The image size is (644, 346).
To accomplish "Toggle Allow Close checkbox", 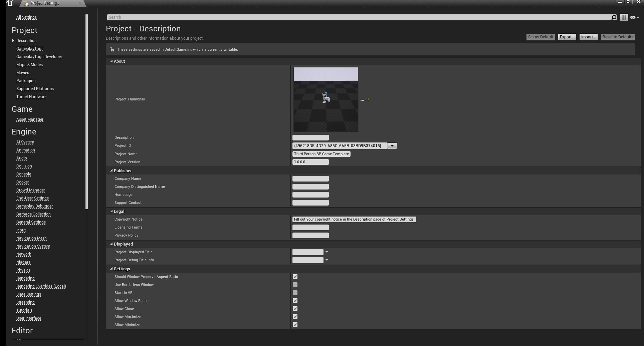I will (x=295, y=309).
